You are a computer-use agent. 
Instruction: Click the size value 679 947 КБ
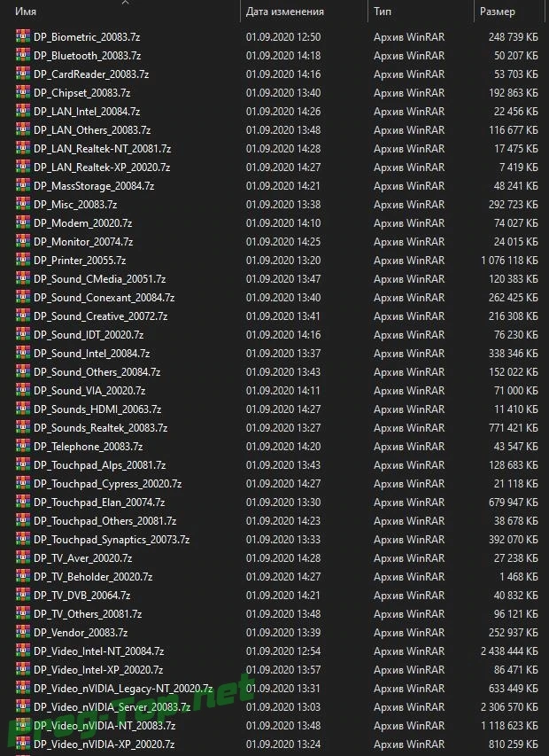coord(514,503)
